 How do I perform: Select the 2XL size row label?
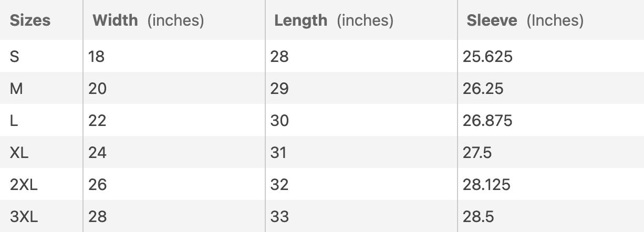tap(24, 185)
